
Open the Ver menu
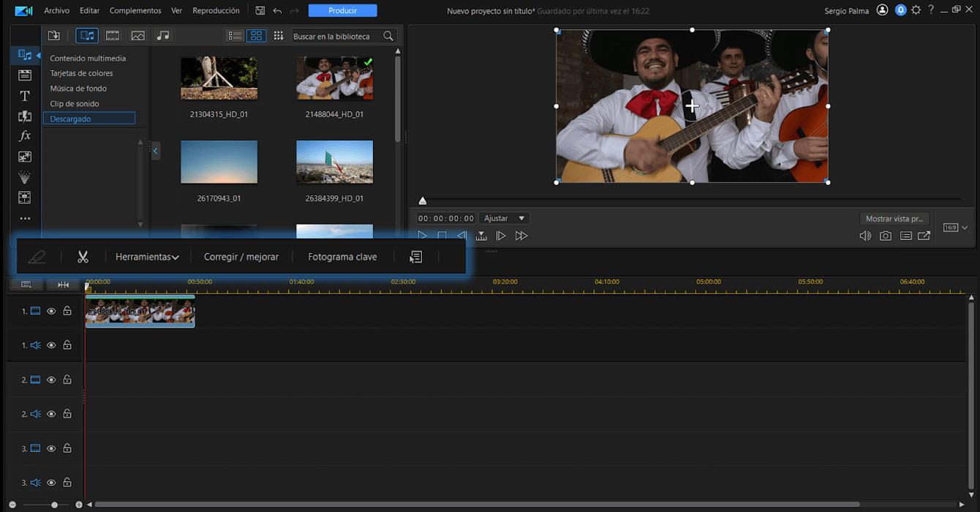[x=176, y=11]
